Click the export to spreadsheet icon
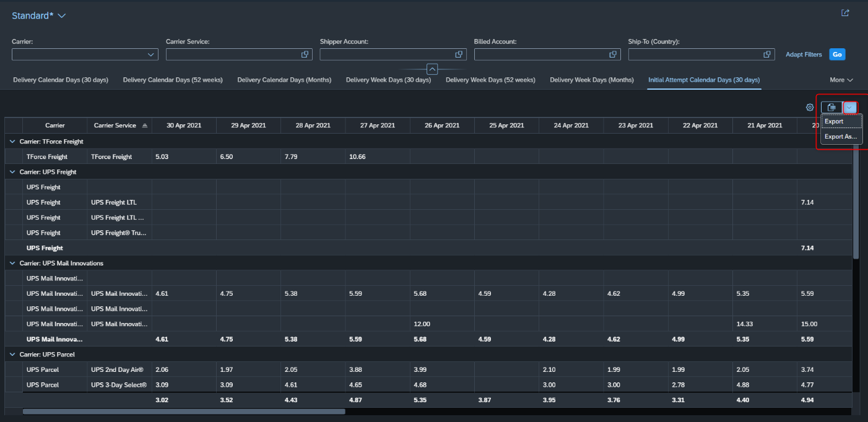The height and width of the screenshot is (422, 868). [x=831, y=107]
